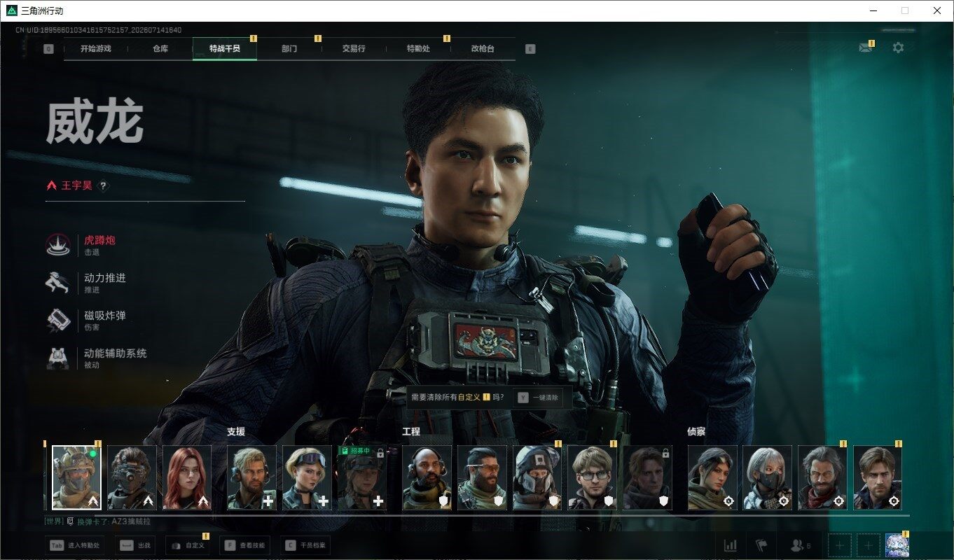Open the statistics bar chart icon
Screen dimensions: 954x560
click(x=731, y=545)
